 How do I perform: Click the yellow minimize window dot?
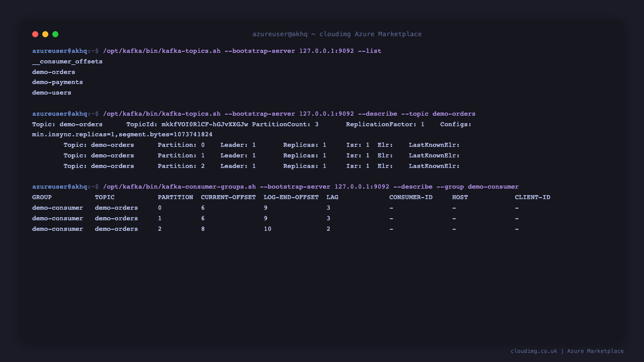click(45, 34)
